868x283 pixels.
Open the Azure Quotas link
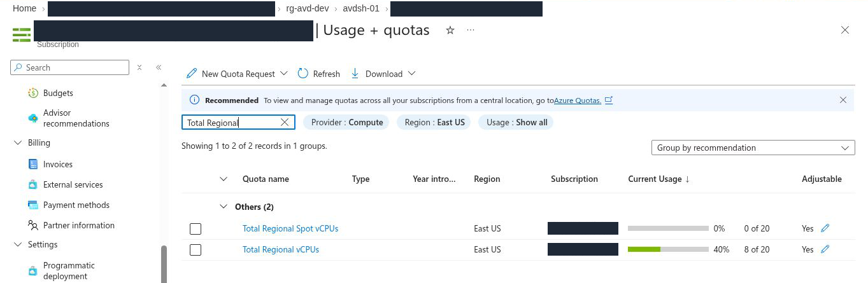click(578, 100)
